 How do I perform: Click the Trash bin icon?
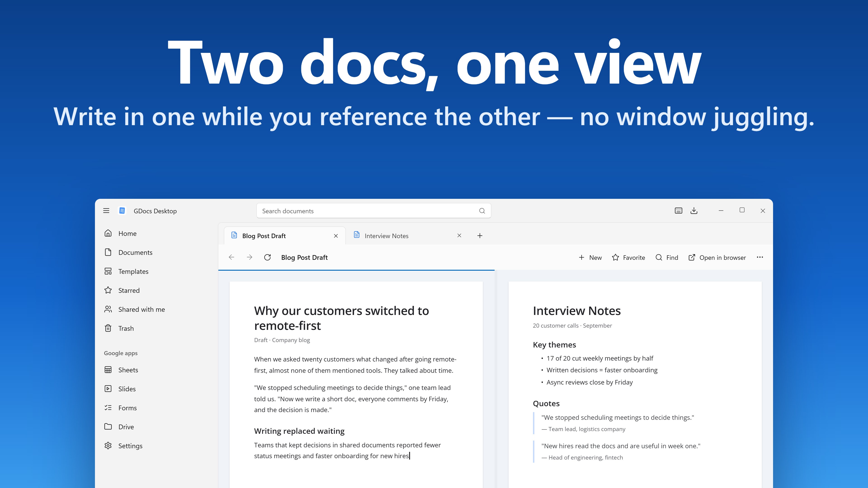click(x=108, y=328)
